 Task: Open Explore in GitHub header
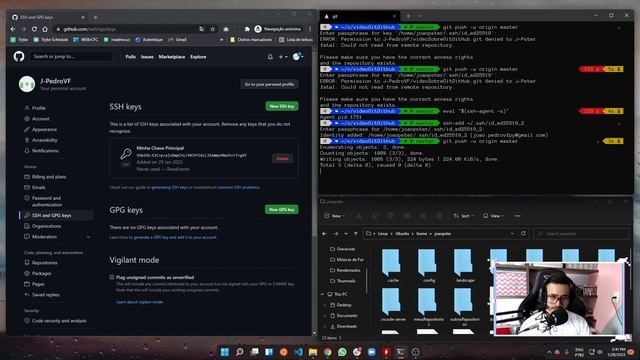tap(198, 57)
